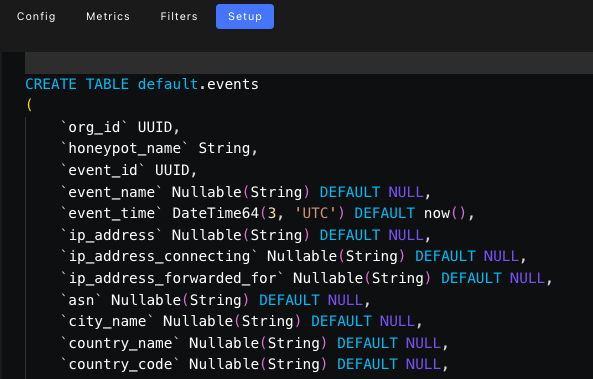Click default.events table name
This screenshot has width=593, height=379.
coord(198,84)
